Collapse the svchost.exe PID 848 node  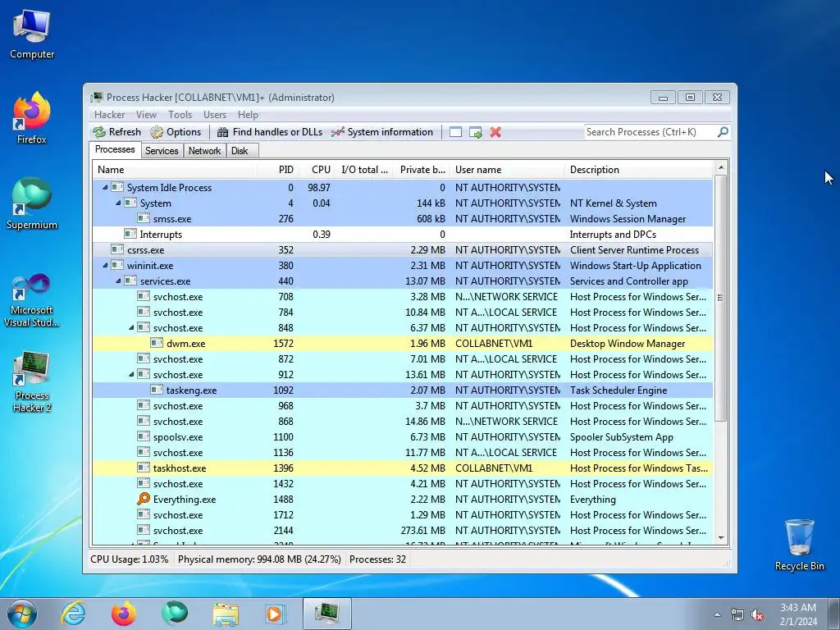click(131, 327)
